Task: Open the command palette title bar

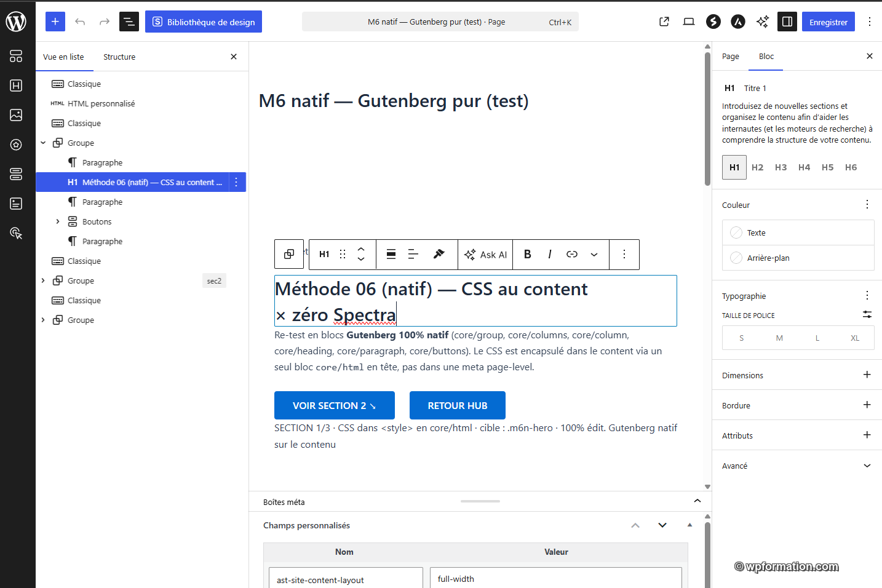Action: point(440,22)
